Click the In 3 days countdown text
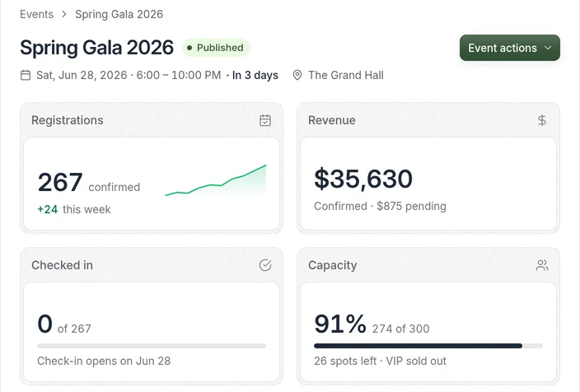580x392 pixels. click(255, 75)
